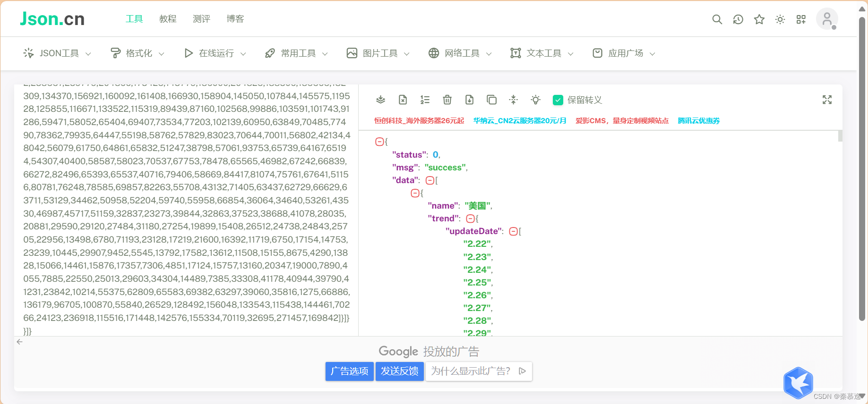Click the ad info triangle icon
The image size is (868, 404).
click(522, 371)
